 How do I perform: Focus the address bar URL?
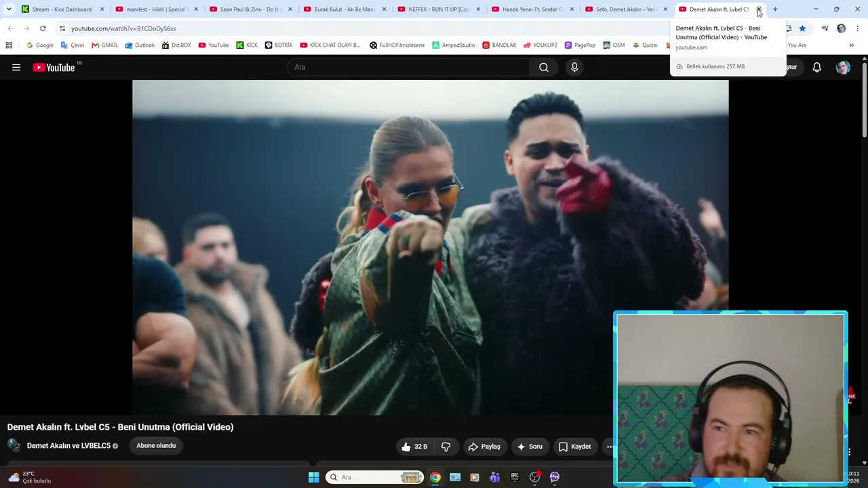(x=123, y=28)
